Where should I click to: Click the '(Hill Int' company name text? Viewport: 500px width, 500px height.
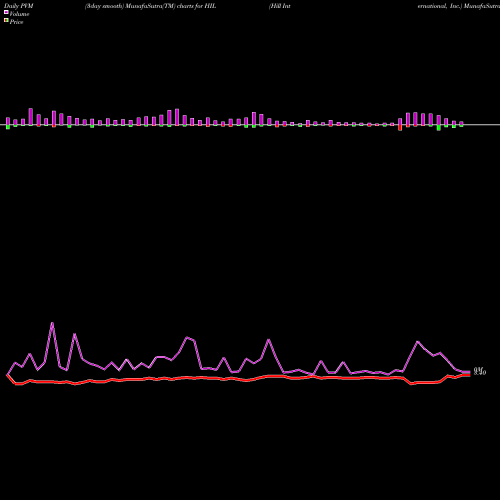[x=280, y=6]
